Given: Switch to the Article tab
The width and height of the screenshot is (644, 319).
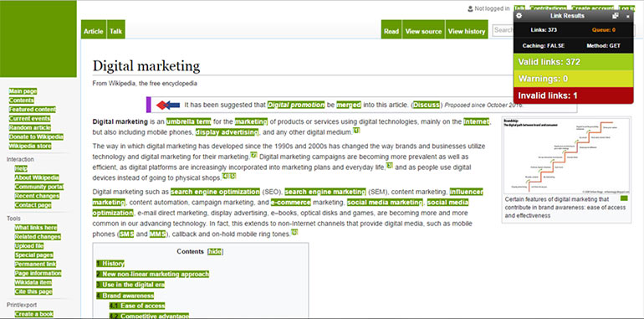Looking at the screenshot, I should coord(94,29).
